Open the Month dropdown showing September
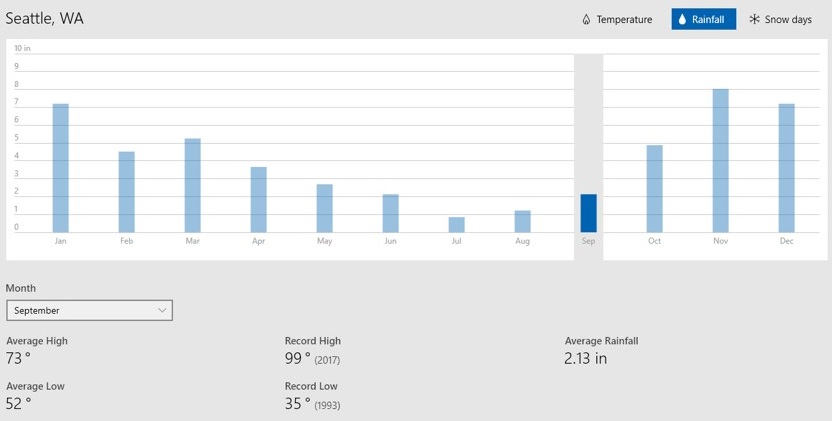 tap(89, 311)
